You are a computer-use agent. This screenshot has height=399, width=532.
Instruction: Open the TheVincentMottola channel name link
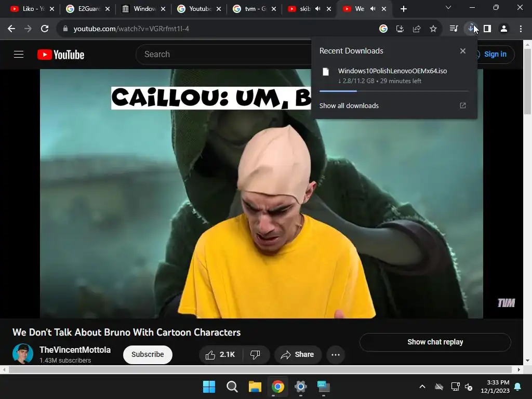[75, 350]
